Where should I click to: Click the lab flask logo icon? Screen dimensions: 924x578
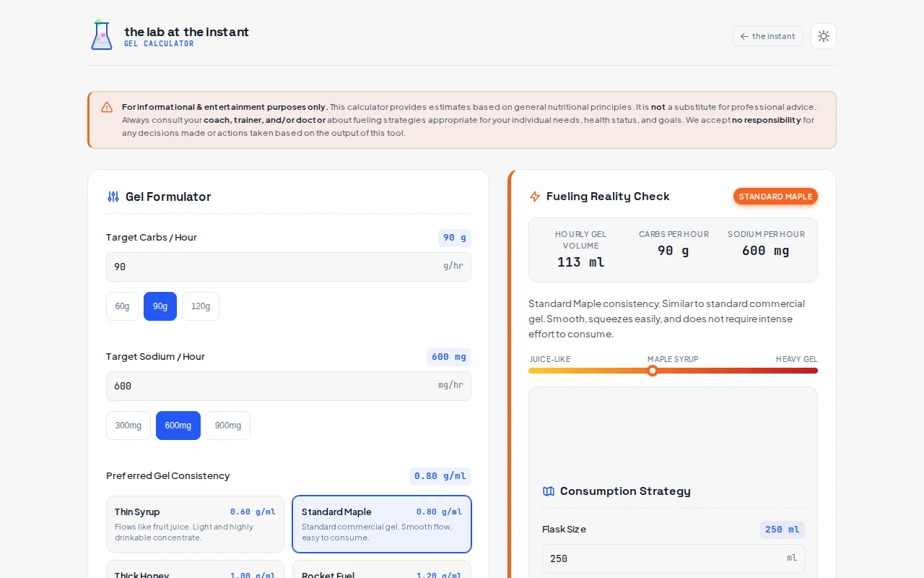pos(102,35)
